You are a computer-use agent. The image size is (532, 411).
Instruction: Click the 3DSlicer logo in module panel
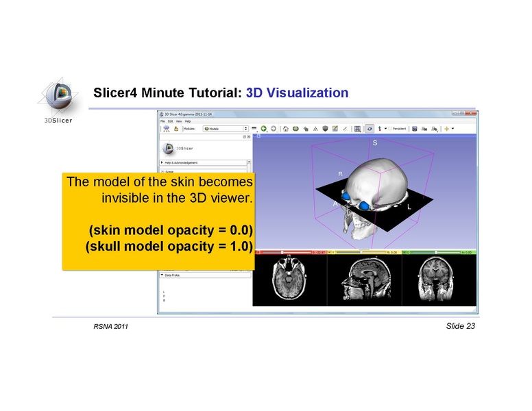tap(178, 148)
